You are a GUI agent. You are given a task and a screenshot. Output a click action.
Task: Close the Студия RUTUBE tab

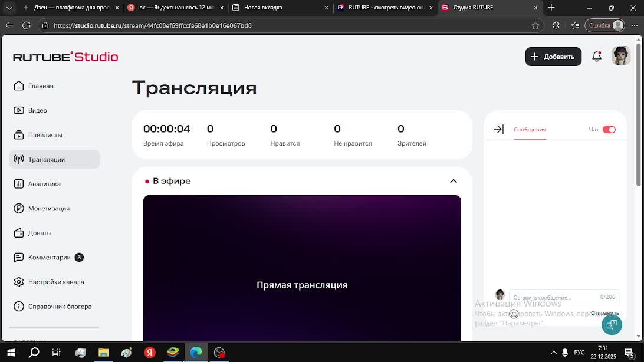coord(535,8)
